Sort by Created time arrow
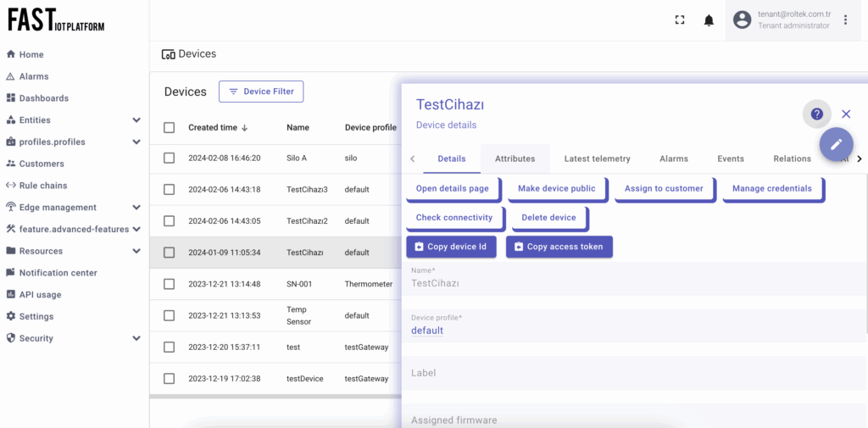 click(245, 127)
